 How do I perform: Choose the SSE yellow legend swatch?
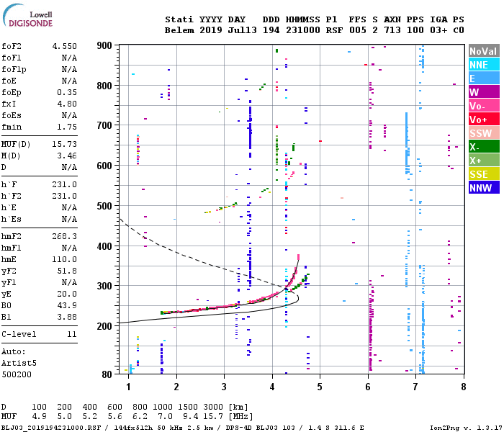point(484,174)
